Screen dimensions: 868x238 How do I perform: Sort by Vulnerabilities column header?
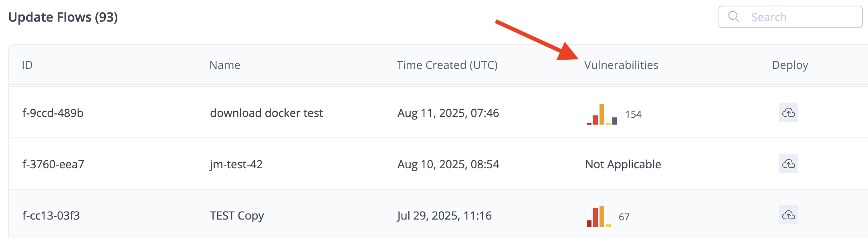tap(621, 65)
